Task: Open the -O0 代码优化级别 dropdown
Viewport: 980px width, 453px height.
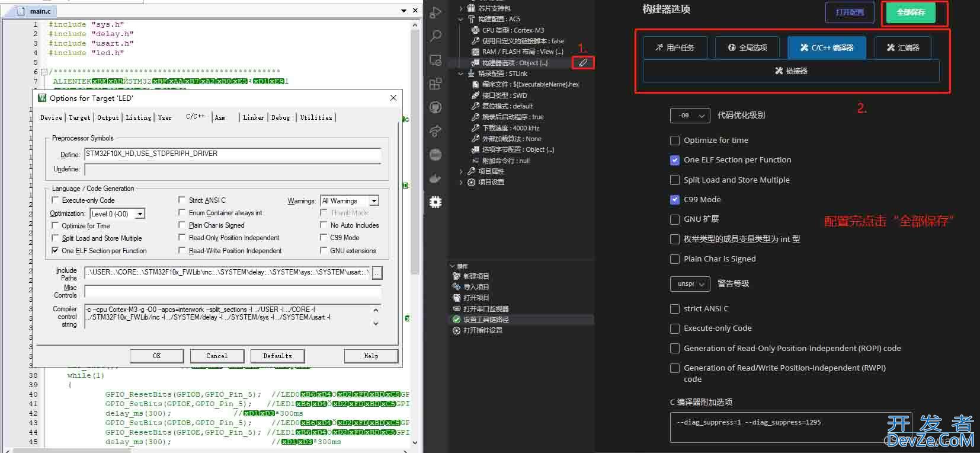Action: (x=690, y=116)
